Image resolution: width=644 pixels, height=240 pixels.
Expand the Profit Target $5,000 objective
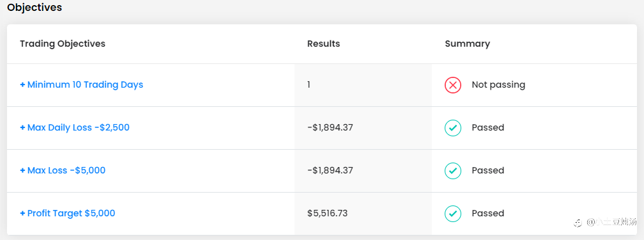click(68, 213)
